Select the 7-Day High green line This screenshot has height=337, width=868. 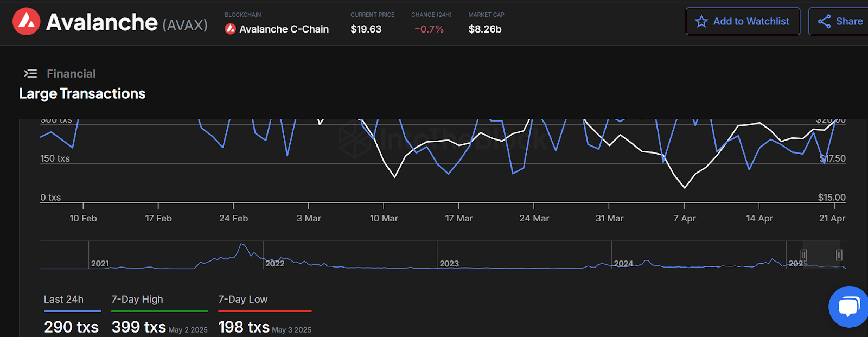[159, 311]
